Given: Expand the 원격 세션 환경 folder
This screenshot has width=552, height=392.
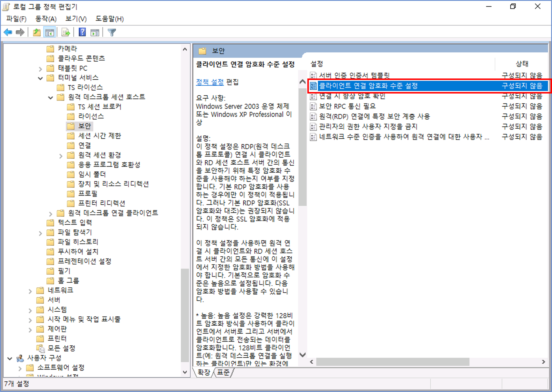Looking at the screenshot, I should [61, 156].
